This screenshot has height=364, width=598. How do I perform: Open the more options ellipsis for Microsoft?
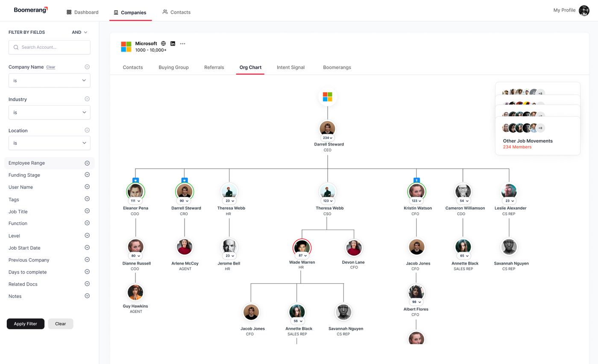coord(182,44)
